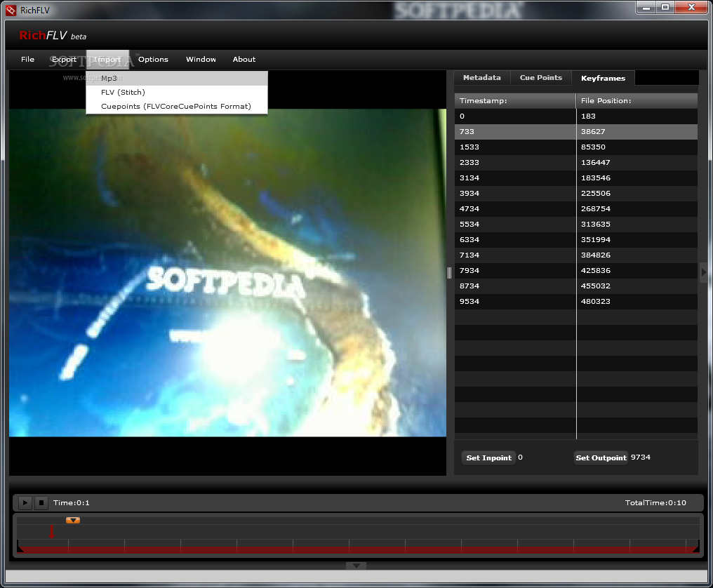The height and width of the screenshot is (588, 713).
Task: Switch to the Metadata tab
Action: (482, 78)
